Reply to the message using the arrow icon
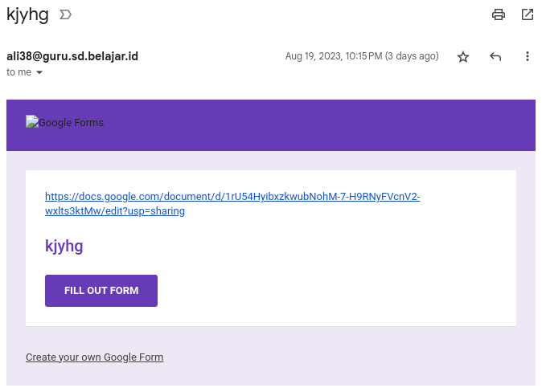 coord(495,56)
